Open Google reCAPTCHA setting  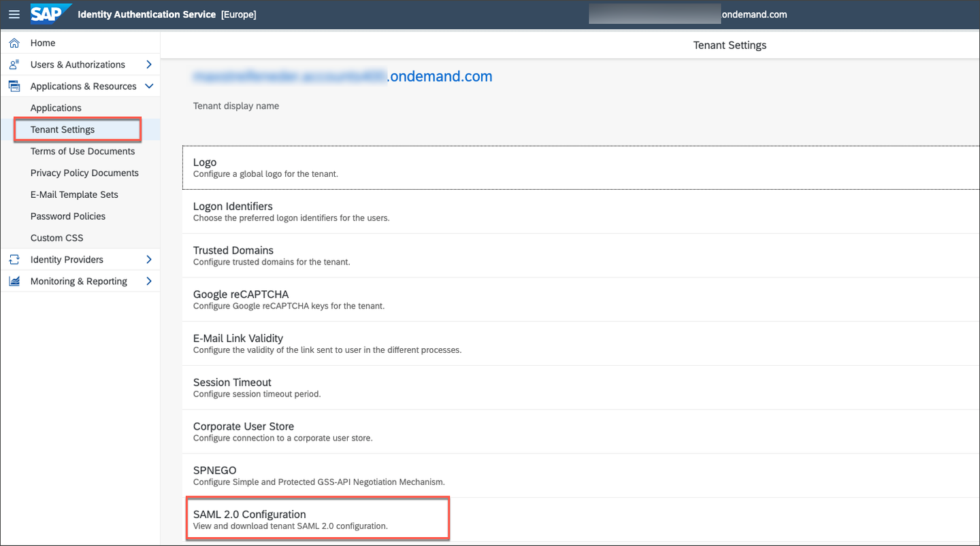(x=581, y=300)
